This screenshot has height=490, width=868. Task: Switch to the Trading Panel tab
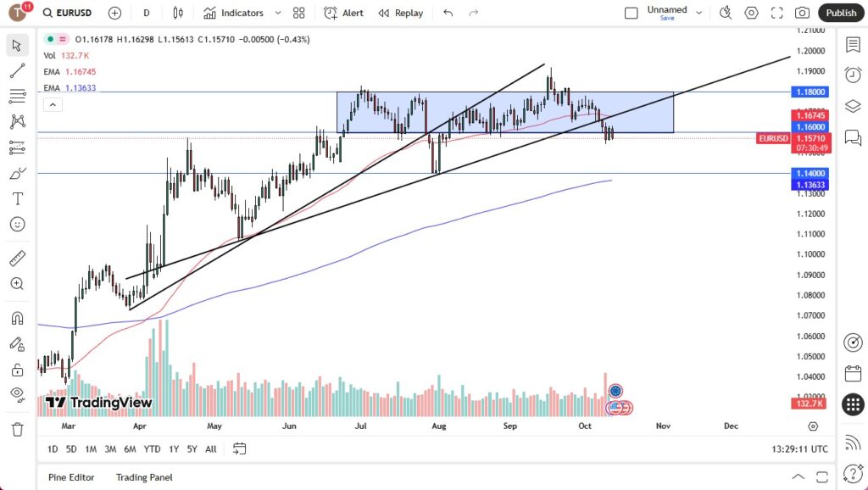(144, 477)
